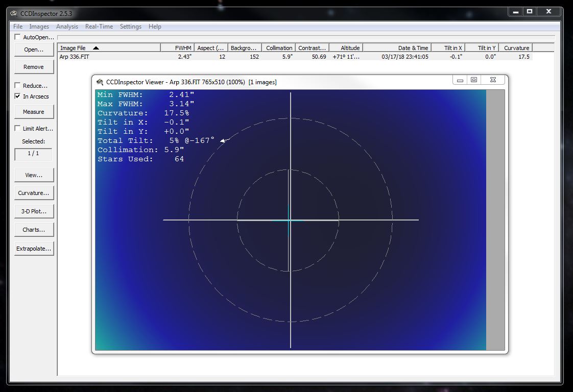Click the Max FWHM 3.14" readout
This screenshot has height=392, width=573.
(146, 104)
